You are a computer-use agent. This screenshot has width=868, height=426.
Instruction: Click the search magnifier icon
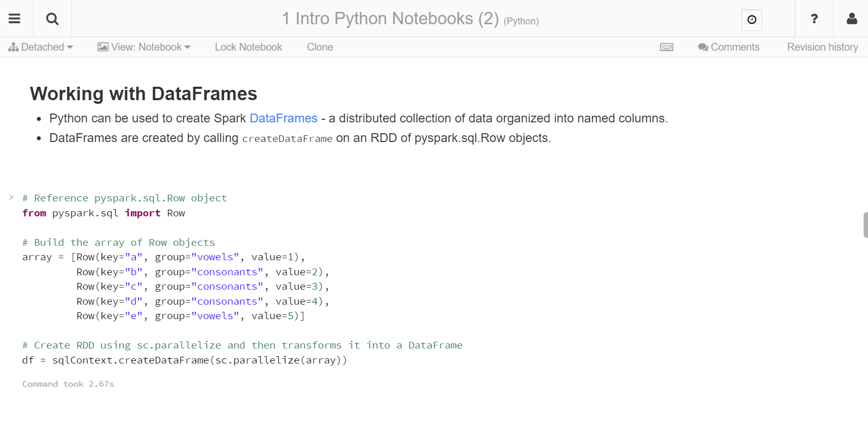point(52,19)
